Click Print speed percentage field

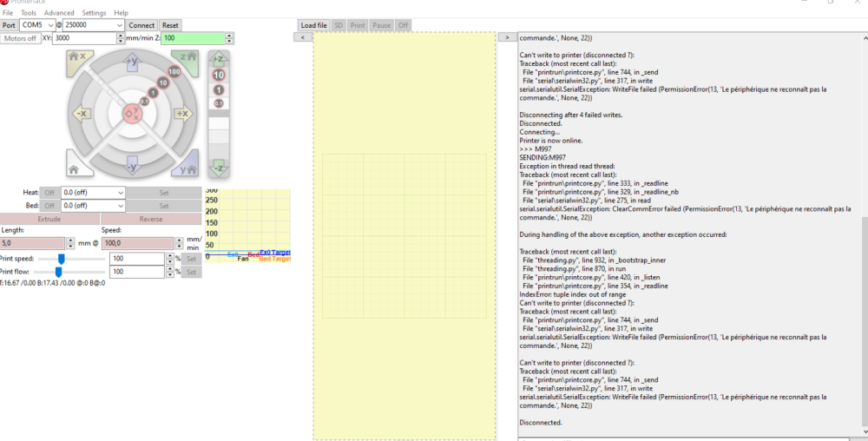[x=137, y=259]
